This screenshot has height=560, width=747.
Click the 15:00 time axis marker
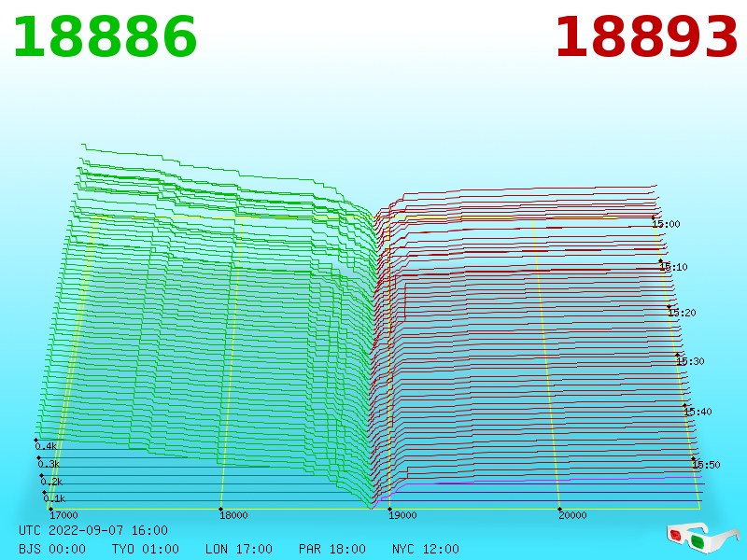coord(666,224)
